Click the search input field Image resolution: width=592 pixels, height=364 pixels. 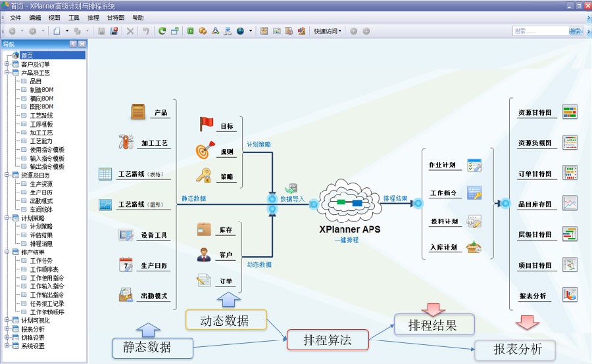[539, 31]
